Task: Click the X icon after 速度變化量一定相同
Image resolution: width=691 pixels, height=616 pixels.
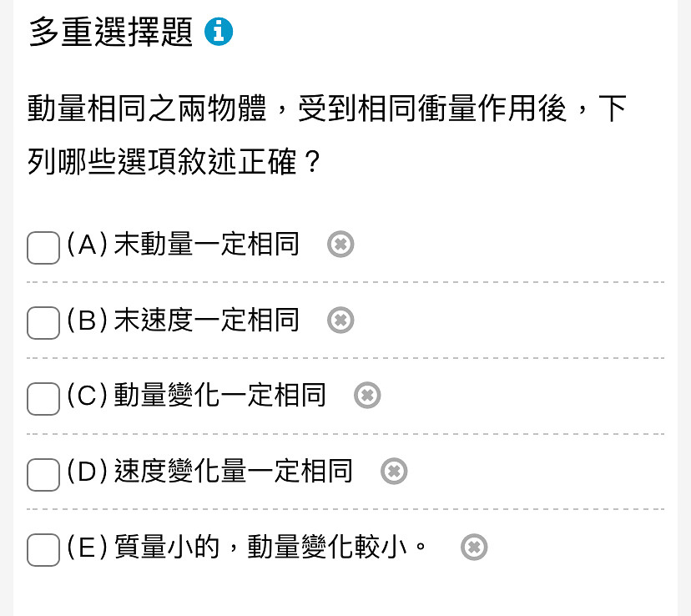Action: [x=394, y=471]
